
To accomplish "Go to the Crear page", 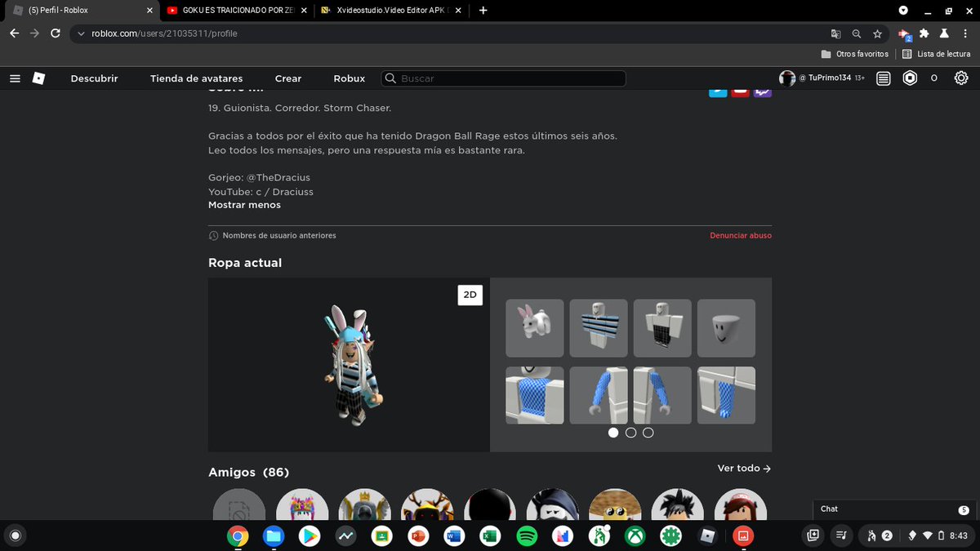I will [288, 78].
